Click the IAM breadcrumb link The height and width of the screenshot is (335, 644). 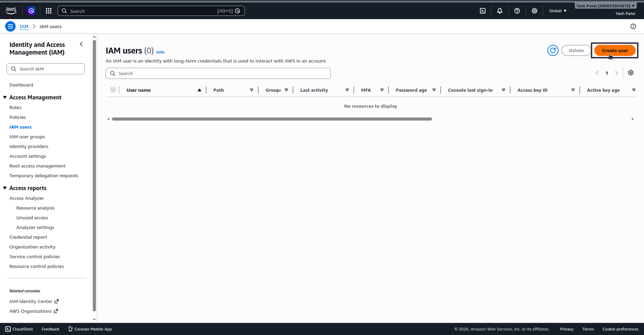coord(24,26)
